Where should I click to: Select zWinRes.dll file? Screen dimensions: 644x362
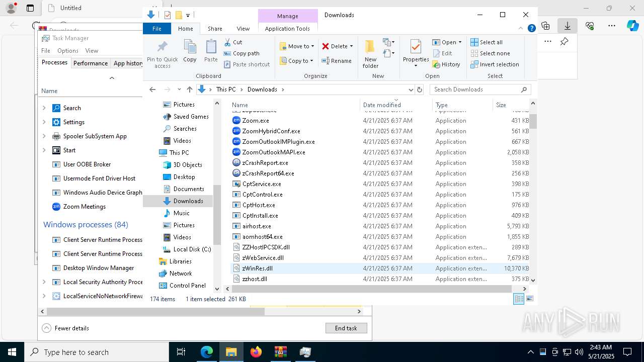[380, 268]
